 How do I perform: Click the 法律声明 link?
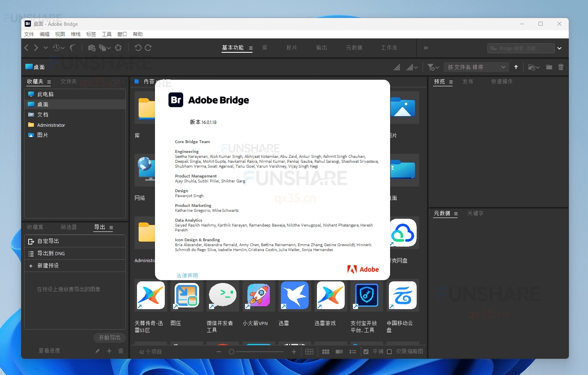(x=187, y=275)
